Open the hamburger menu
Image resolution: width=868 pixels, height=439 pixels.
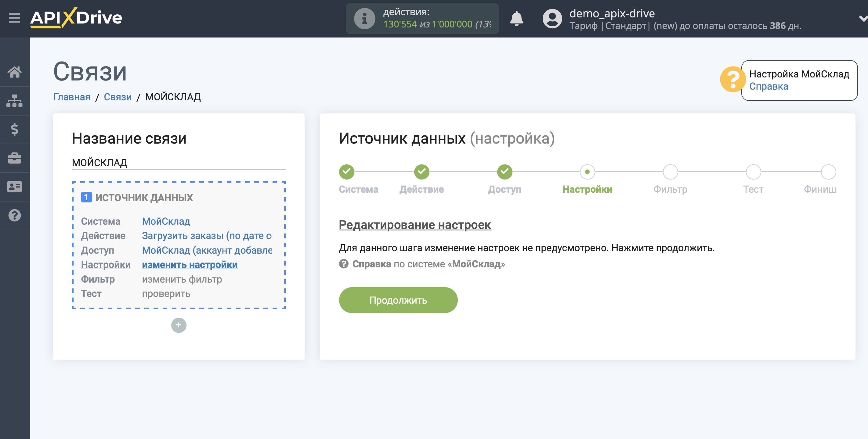pyautogui.click(x=14, y=17)
